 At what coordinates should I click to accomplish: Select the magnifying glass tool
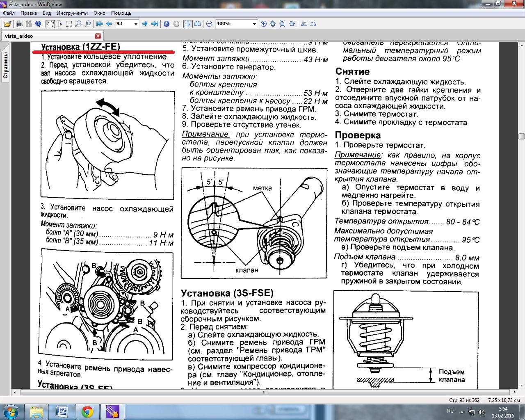[78, 24]
